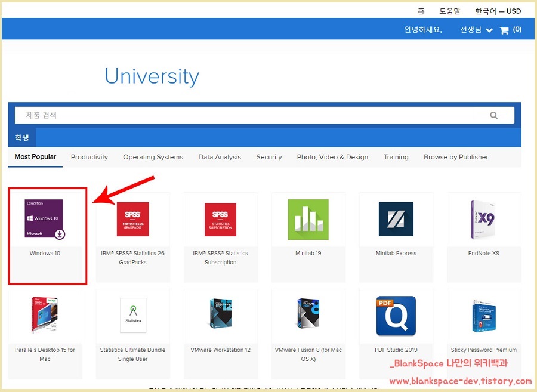Image resolution: width=537 pixels, height=392 pixels.
Task: Switch to the Operating Systems tab
Action: tap(153, 157)
